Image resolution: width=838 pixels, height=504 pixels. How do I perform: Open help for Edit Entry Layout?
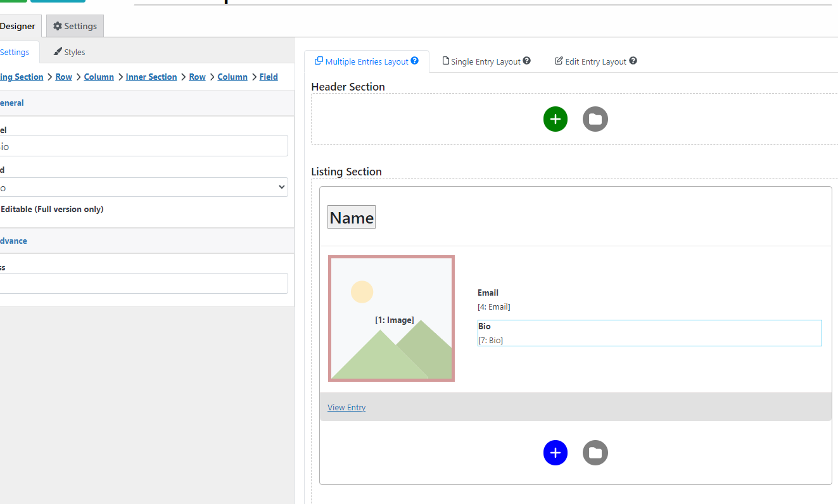[x=633, y=61]
